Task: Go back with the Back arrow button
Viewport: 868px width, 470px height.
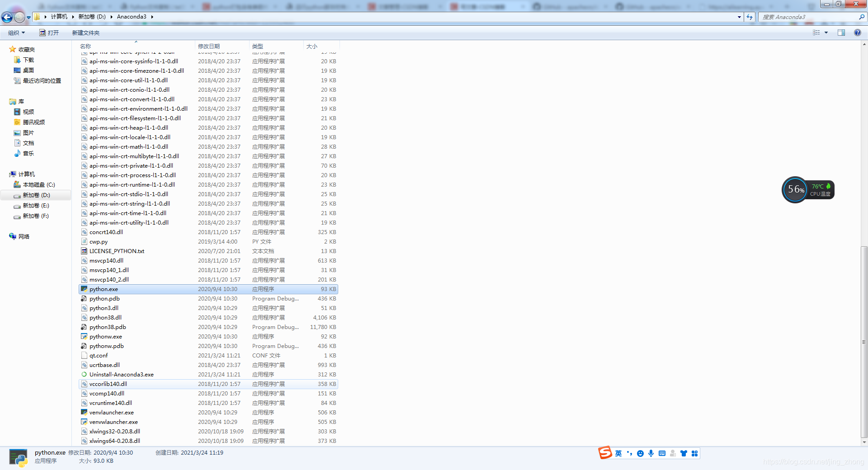Action: pyautogui.click(x=7, y=17)
